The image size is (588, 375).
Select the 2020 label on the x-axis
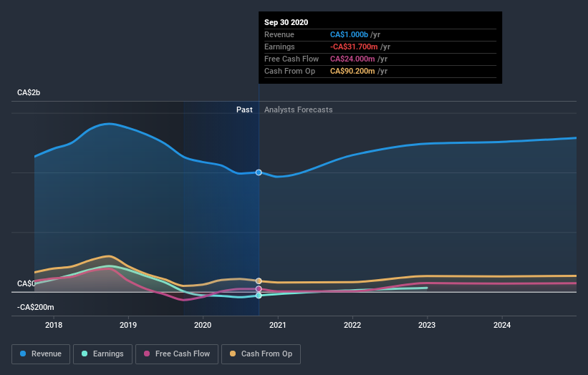[203, 325]
